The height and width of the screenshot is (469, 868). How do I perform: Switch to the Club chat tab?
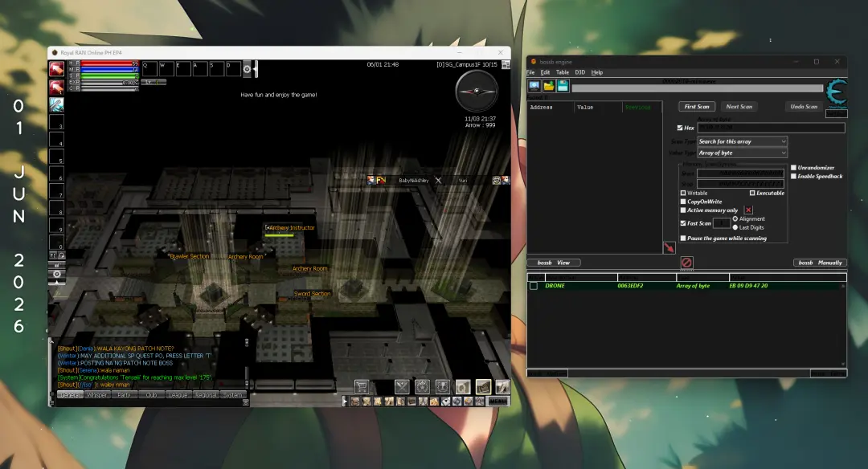pyautogui.click(x=152, y=395)
